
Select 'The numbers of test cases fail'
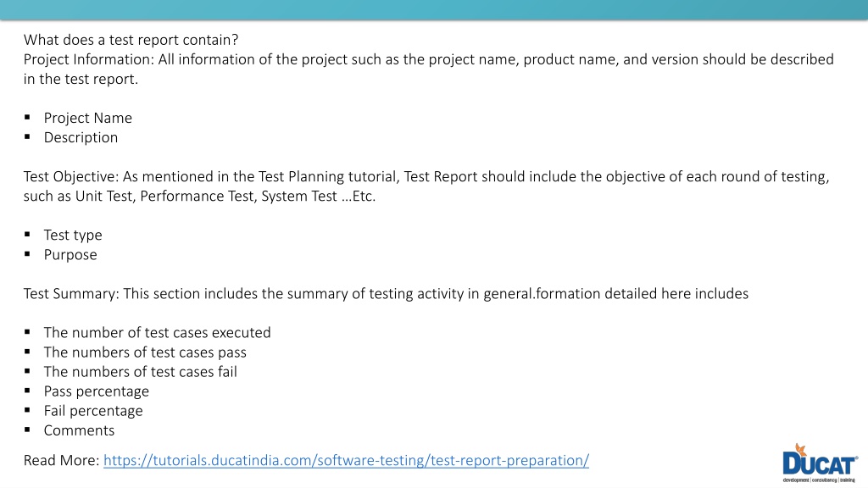click(141, 372)
